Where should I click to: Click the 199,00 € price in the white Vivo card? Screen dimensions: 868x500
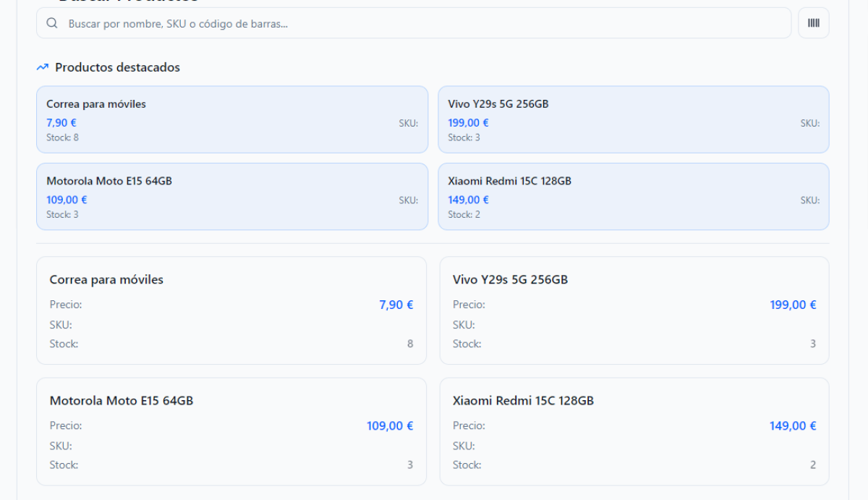793,305
